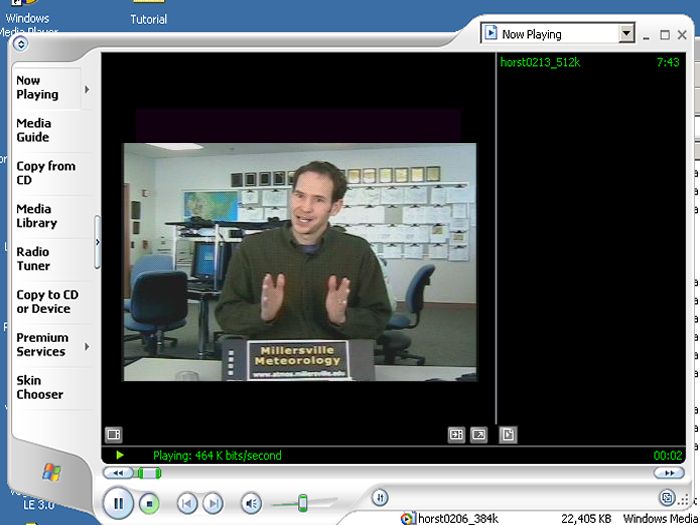The image size is (700, 525).
Task: Rewind using the seek bar rewind button
Action: pyautogui.click(x=118, y=473)
